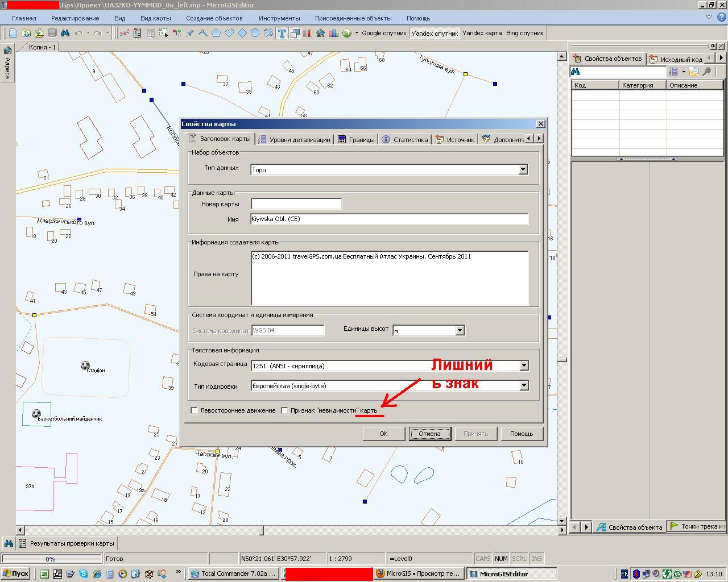This screenshot has height=582, width=728.
Task: Click the bar chart statistics icon
Action: [x=333, y=33]
